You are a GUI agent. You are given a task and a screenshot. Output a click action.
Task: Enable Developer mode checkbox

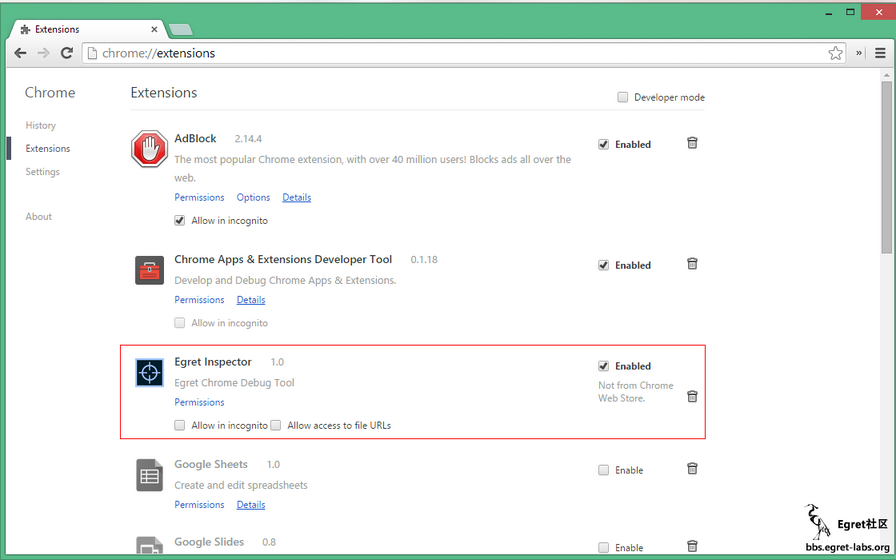pos(623,97)
